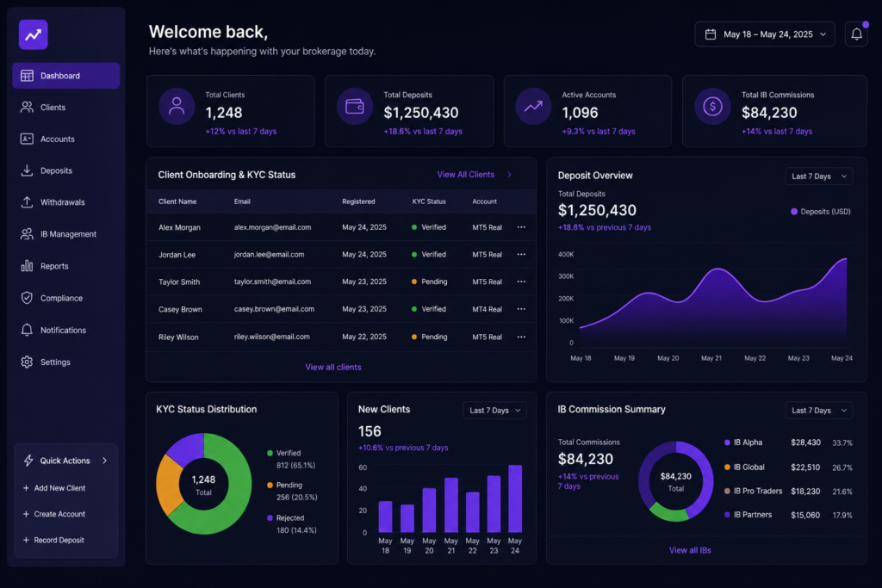Open the Clients menu item
This screenshot has width=882, height=588.
[x=65, y=108]
